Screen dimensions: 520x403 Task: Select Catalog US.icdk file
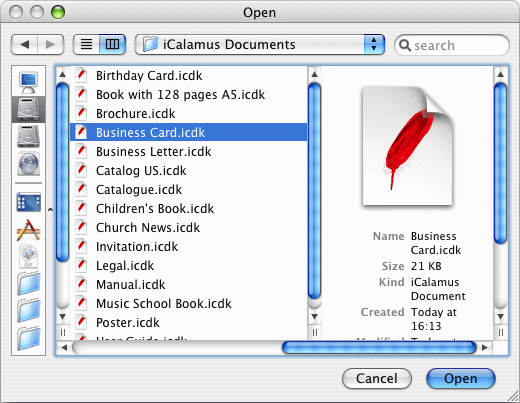[188, 171]
